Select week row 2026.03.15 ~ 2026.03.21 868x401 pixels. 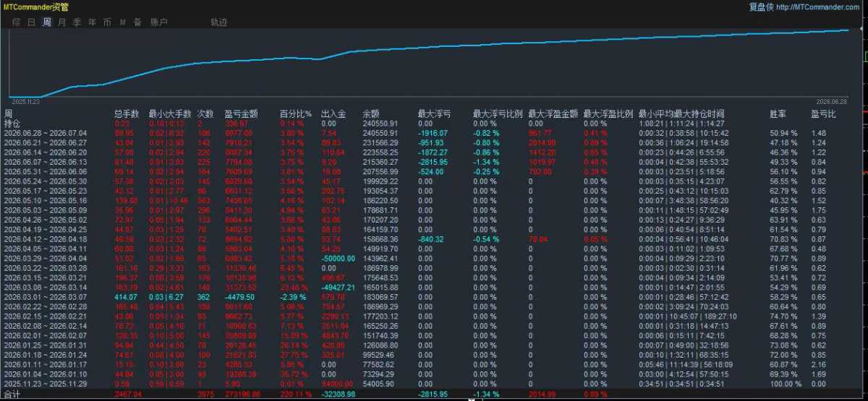[45, 276]
